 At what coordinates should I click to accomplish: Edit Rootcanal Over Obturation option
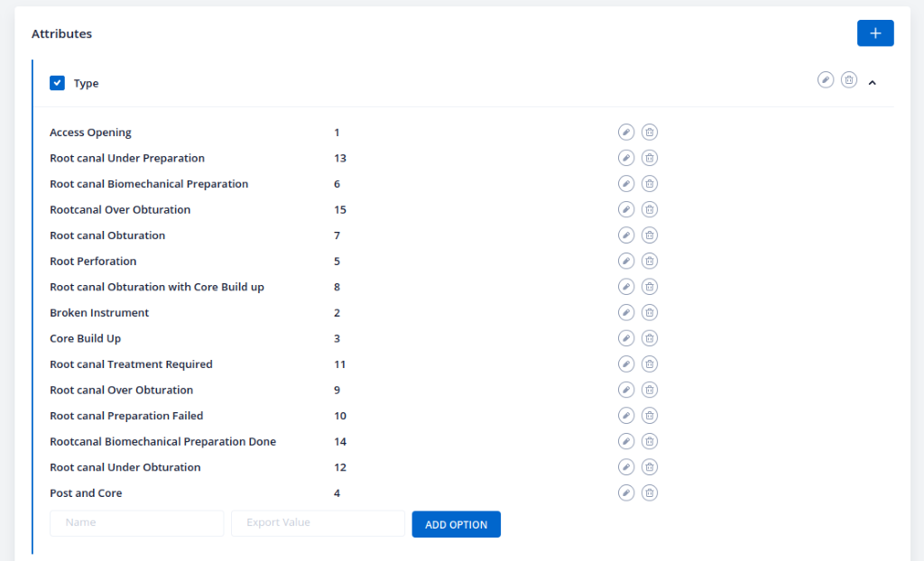(x=626, y=209)
